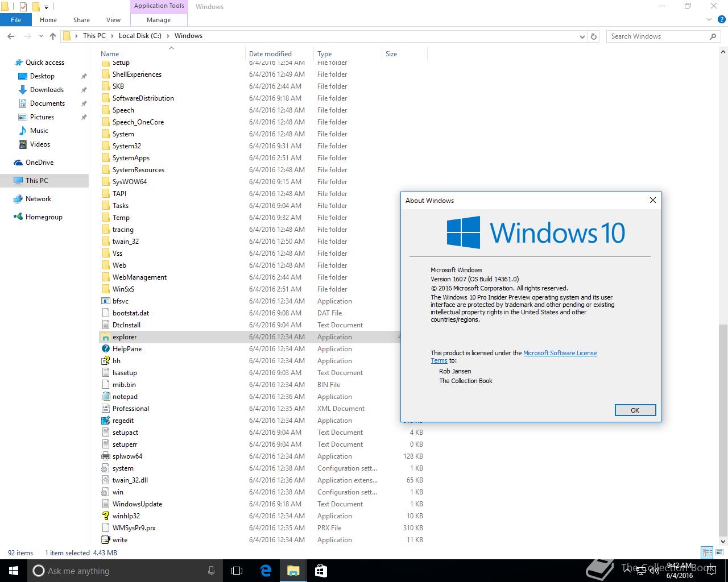The image size is (728, 582).
Task: Click the hh help application icon
Action: pos(105,361)
